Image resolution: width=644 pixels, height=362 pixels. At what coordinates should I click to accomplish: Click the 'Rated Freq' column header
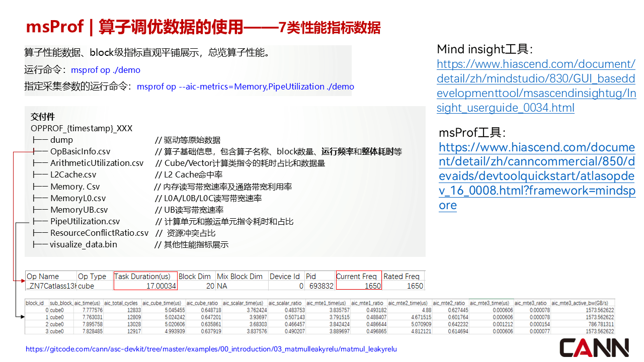(x=401, y=276)
